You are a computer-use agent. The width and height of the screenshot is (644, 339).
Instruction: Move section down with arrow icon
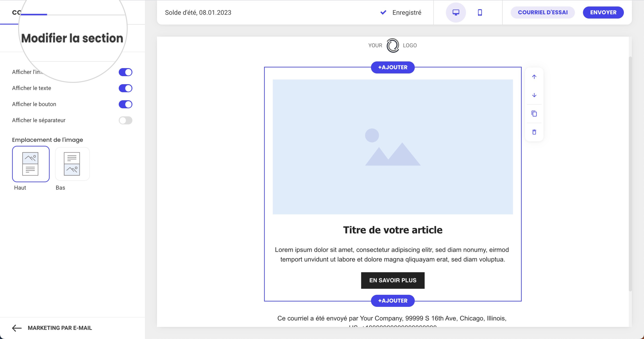[534, 95]
